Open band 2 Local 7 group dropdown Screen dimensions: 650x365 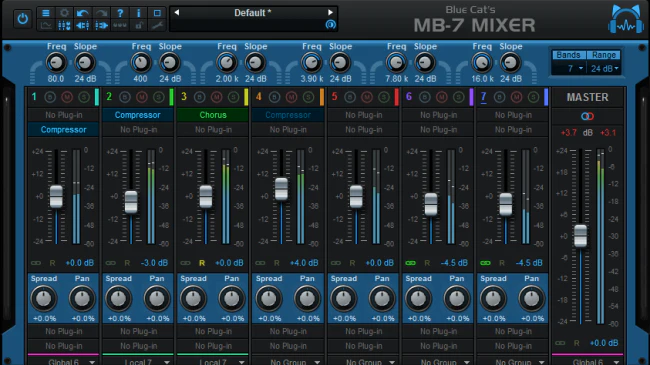coord(138,361)
